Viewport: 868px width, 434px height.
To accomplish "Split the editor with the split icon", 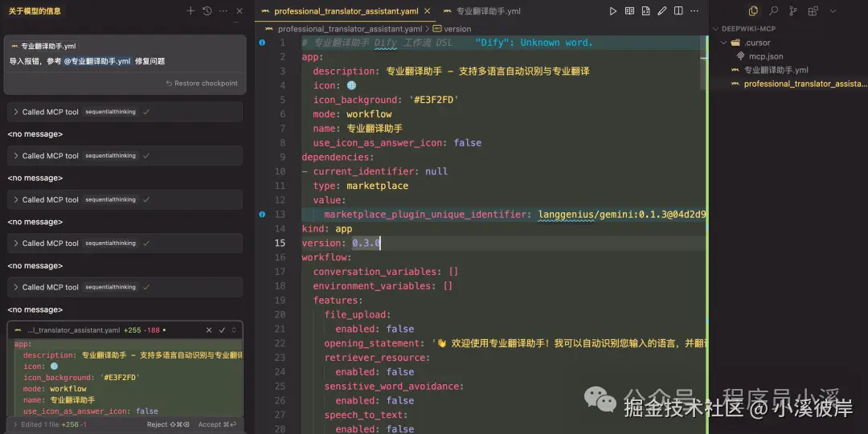I will [678, 11].
